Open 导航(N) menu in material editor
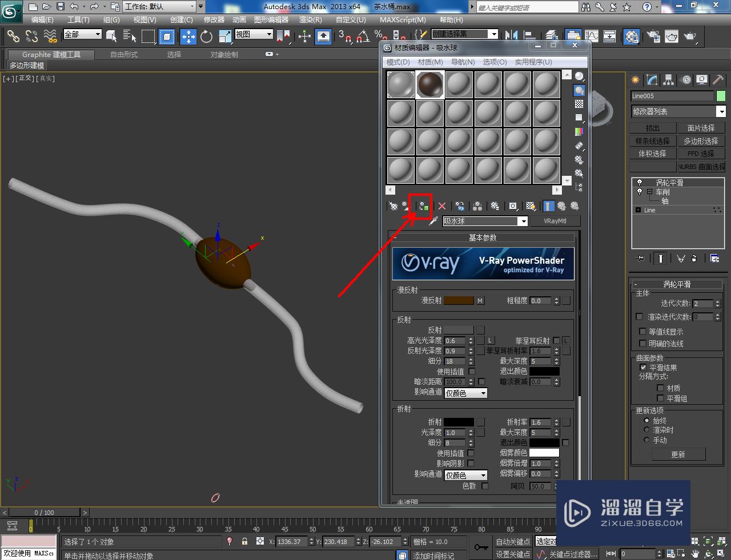Viewport: 731px width, 560px height. (x=463, y=62)
